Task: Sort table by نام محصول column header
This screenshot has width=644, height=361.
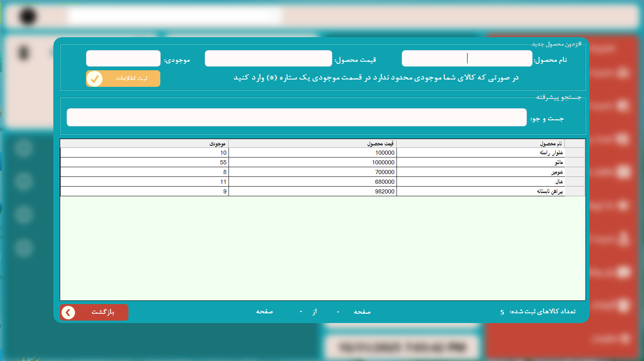Action: (x=480, y=144)
